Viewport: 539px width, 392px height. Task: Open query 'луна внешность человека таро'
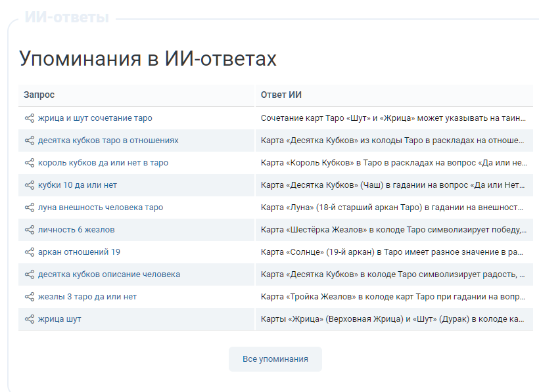[x=101, y=207]
